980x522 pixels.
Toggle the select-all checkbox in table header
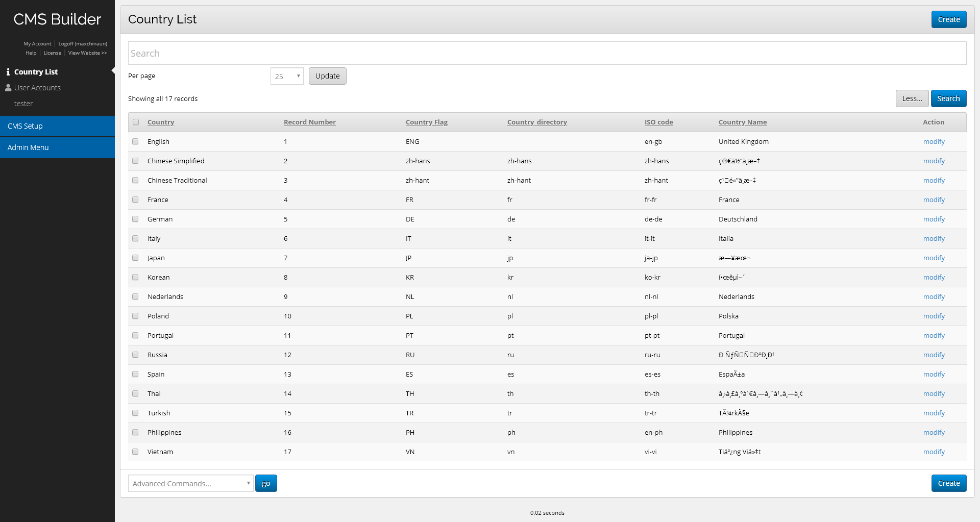pyautogui.click(x=136, y=122)
